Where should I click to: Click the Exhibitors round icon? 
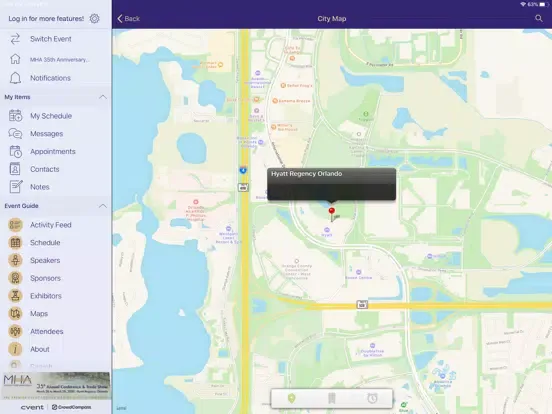click(15, 296)
